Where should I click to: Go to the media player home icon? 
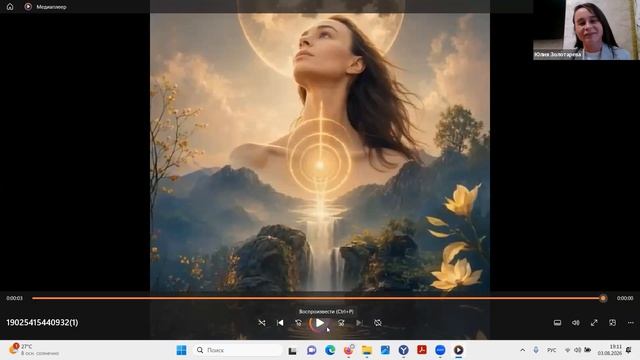[x=10, y=7]
